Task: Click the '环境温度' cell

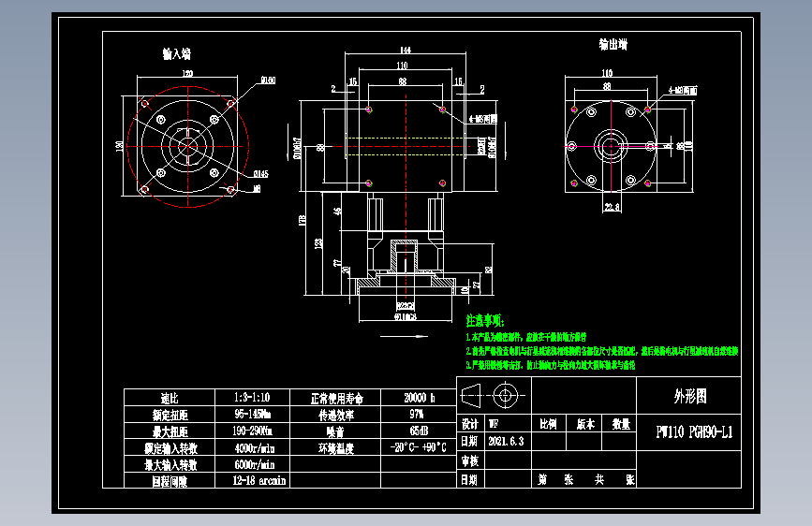Action: pyautogui.click(x=336, y=447)
